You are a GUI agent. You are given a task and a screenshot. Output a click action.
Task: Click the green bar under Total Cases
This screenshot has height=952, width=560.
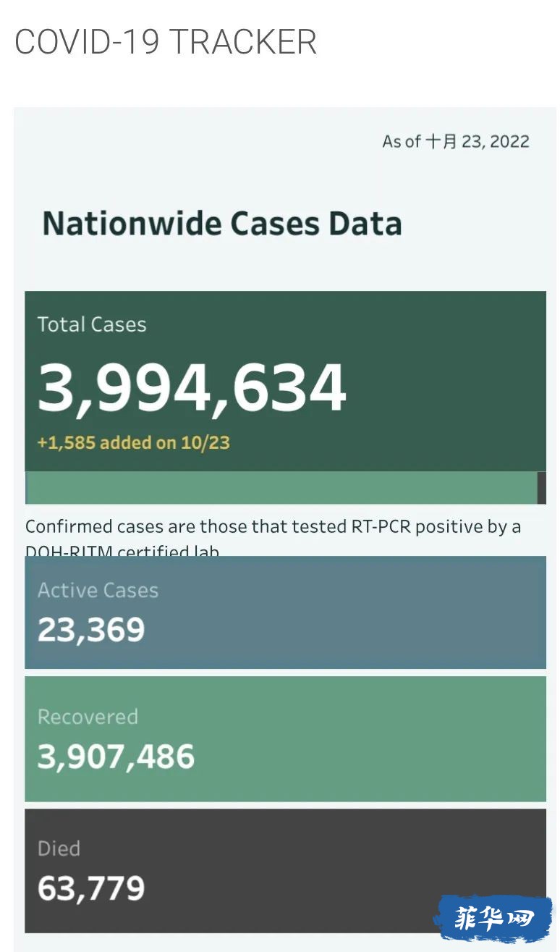(281, 488)
